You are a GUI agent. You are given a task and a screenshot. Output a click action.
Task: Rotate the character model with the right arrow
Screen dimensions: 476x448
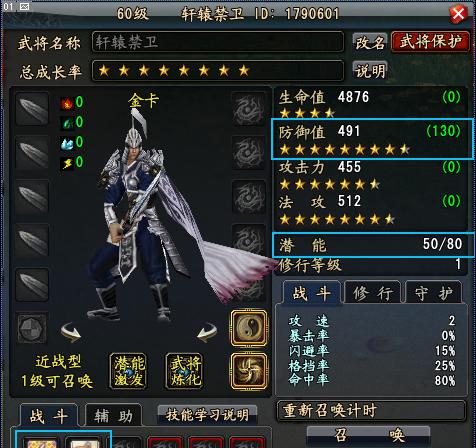[x=207, y=332]
